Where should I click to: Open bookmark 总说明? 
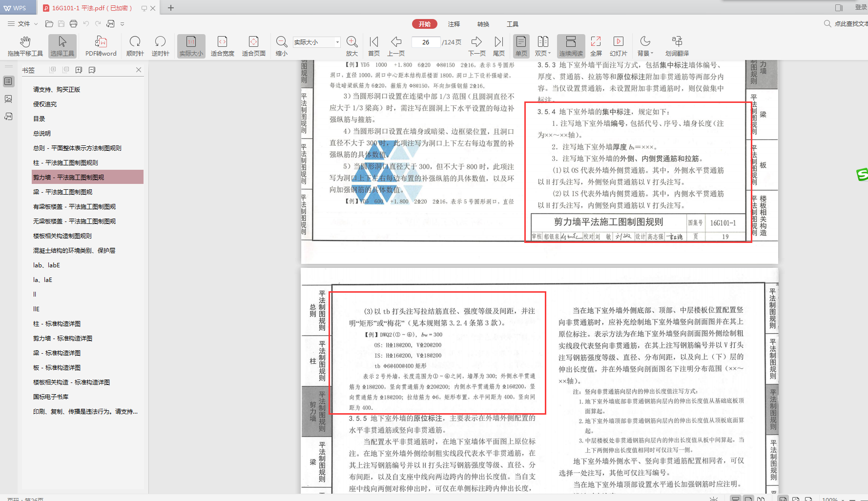pyautogui.click(x=42, y=133)
